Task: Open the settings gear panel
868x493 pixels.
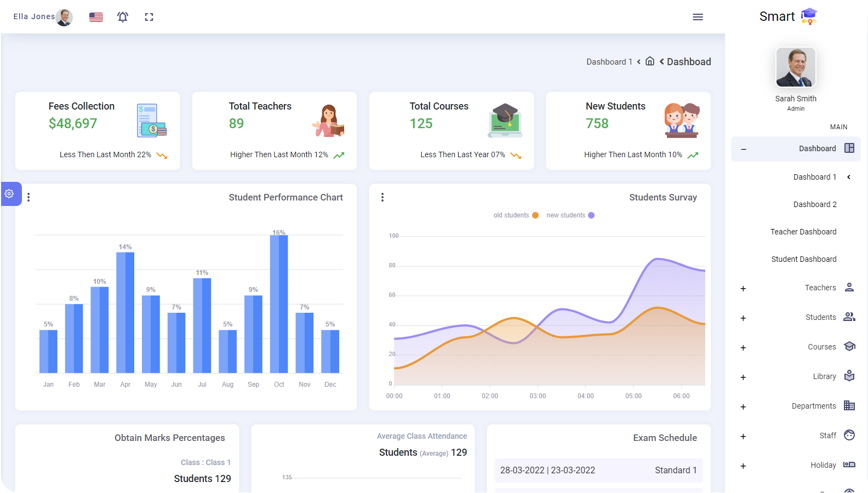Action: pos(10,194)
